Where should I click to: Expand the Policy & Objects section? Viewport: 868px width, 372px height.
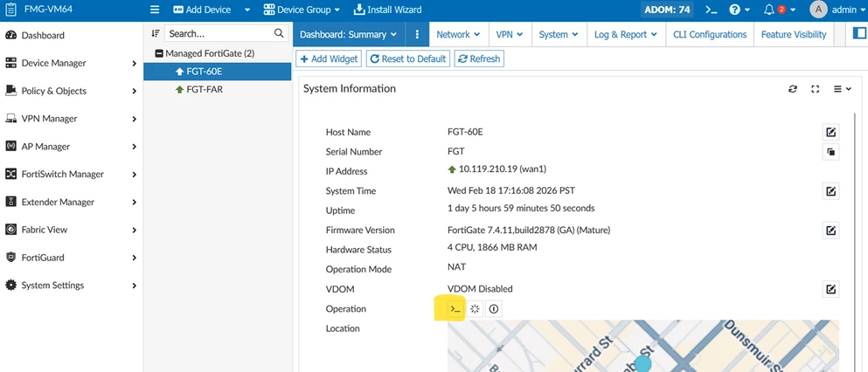134,91
